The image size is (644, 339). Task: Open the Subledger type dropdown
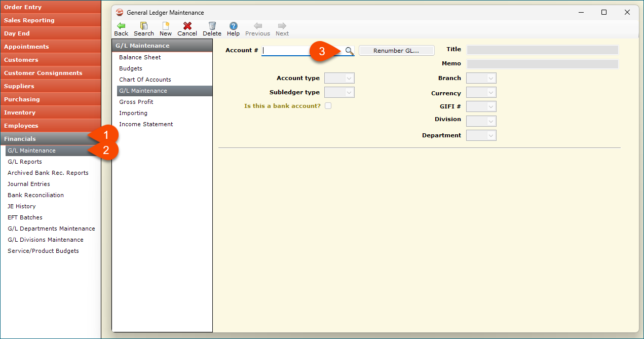[339, 92]
